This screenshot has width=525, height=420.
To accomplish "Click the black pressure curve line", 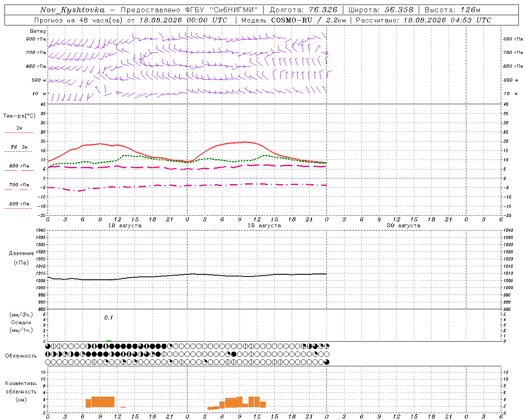I will click(187, 276).
